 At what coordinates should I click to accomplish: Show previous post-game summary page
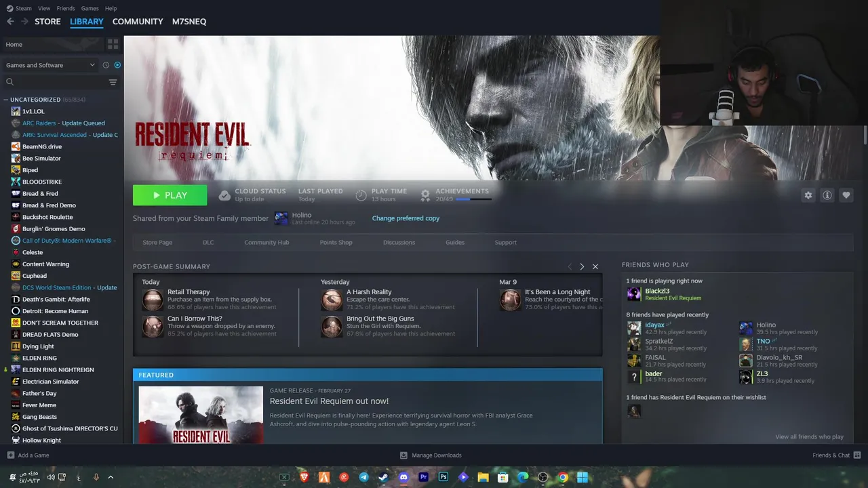point(570,266)
